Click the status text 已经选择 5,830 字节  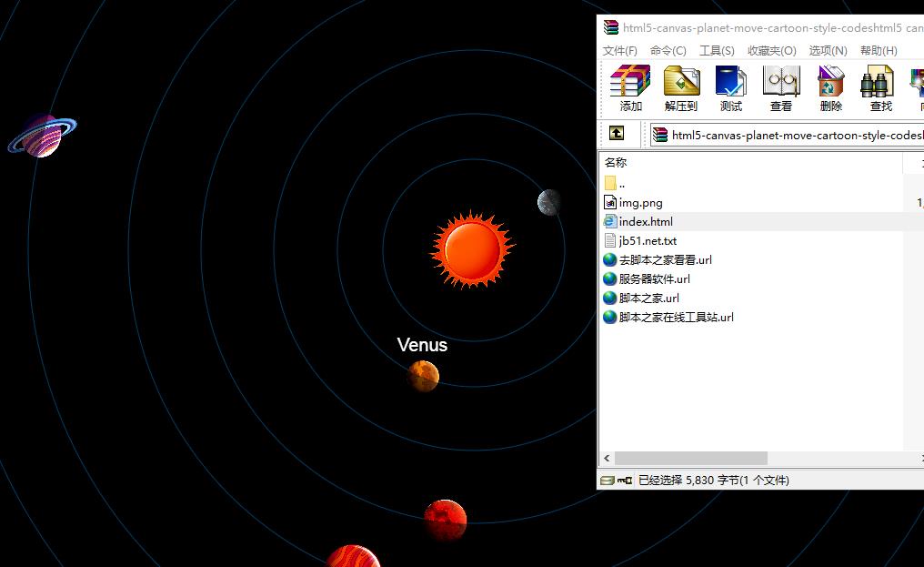[x=714, y=481]
